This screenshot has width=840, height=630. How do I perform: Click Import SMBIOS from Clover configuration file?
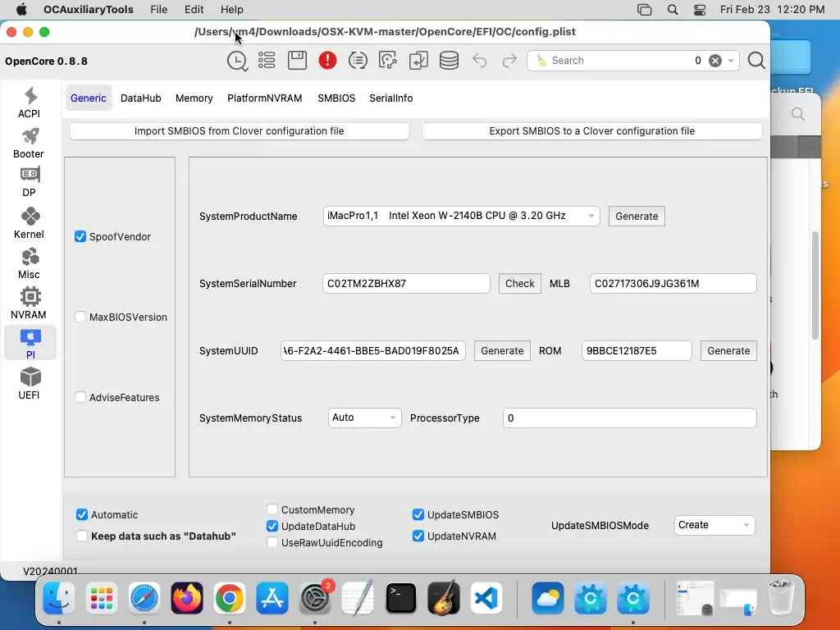tap(240, 131)
